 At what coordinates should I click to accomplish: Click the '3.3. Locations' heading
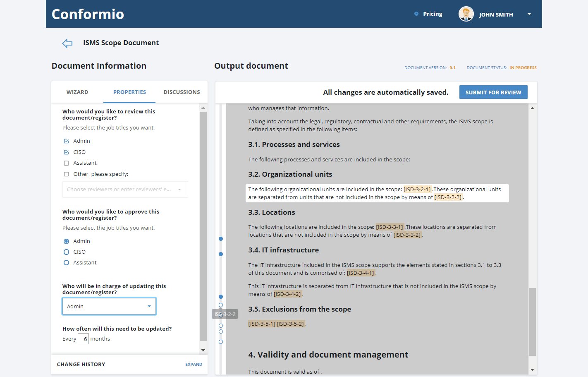point(272,213)
